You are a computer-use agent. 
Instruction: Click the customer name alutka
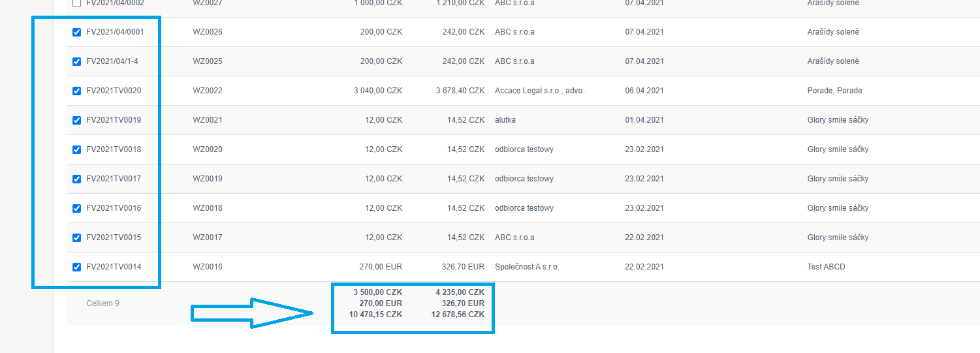coord(505,120)
